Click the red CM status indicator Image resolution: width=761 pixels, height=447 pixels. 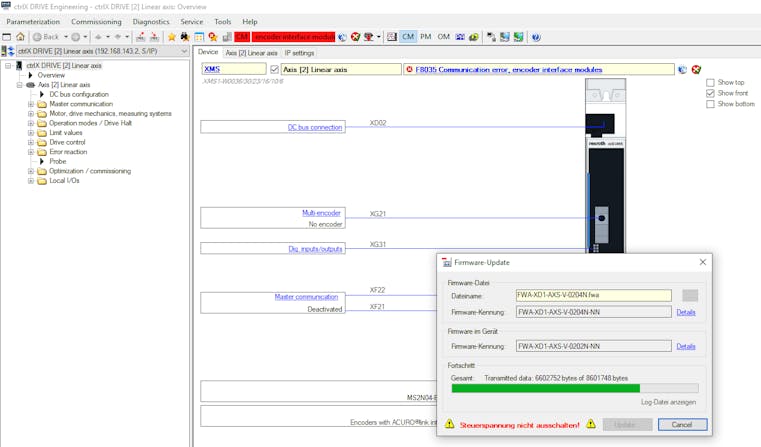pyautogui.click(x=242, y=37)
